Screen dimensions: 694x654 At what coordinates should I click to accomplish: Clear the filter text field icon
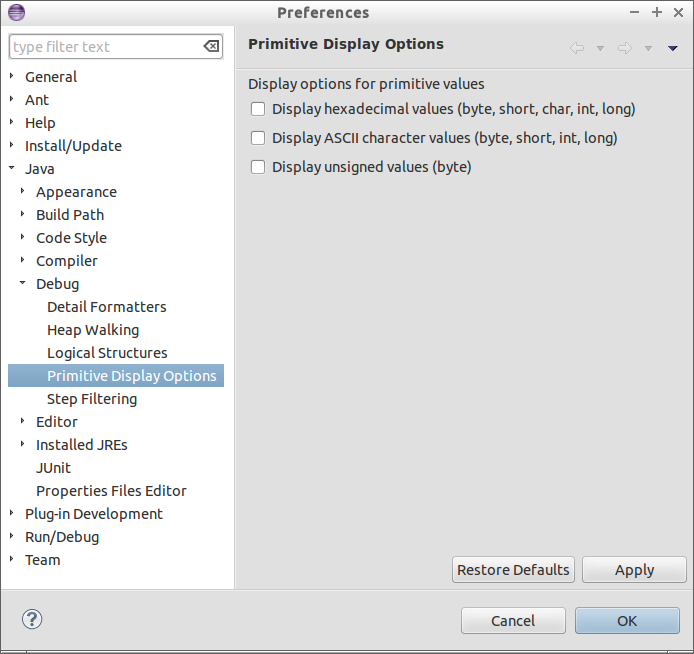click(x=211, y=47)
